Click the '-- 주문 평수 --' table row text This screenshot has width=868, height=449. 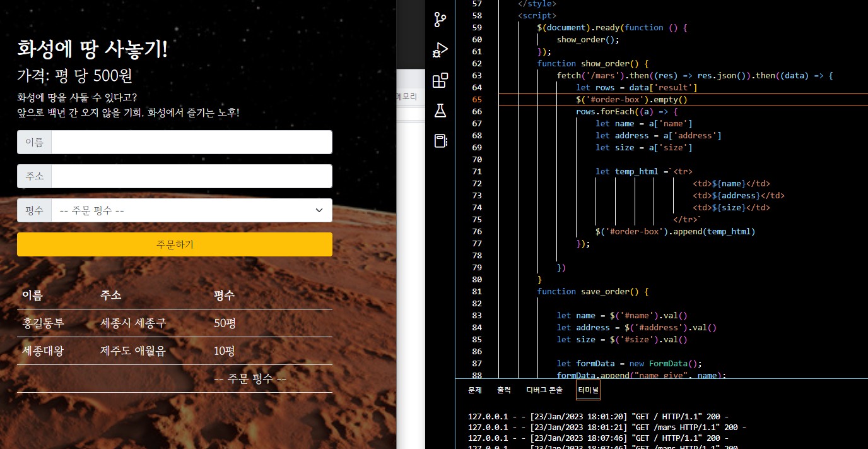click(250, 379)
